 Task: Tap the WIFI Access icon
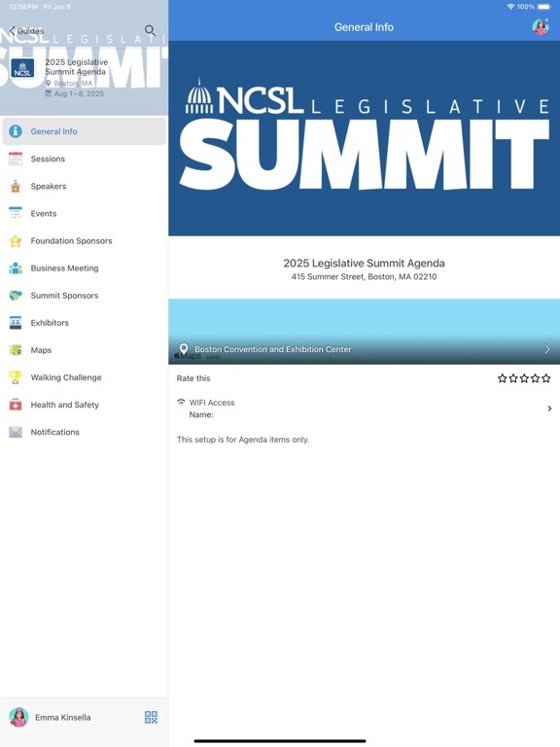click(181, 403)
